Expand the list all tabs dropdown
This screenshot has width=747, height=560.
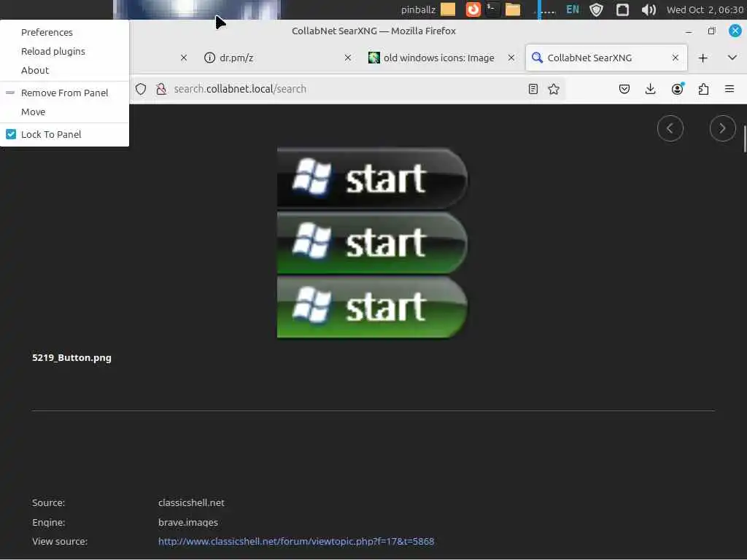pos(732,58)
